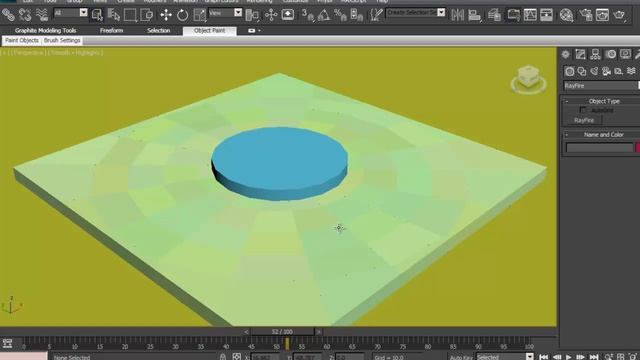Select Lights category icon
The image size is (640, 360).
[x=594, y=71]
